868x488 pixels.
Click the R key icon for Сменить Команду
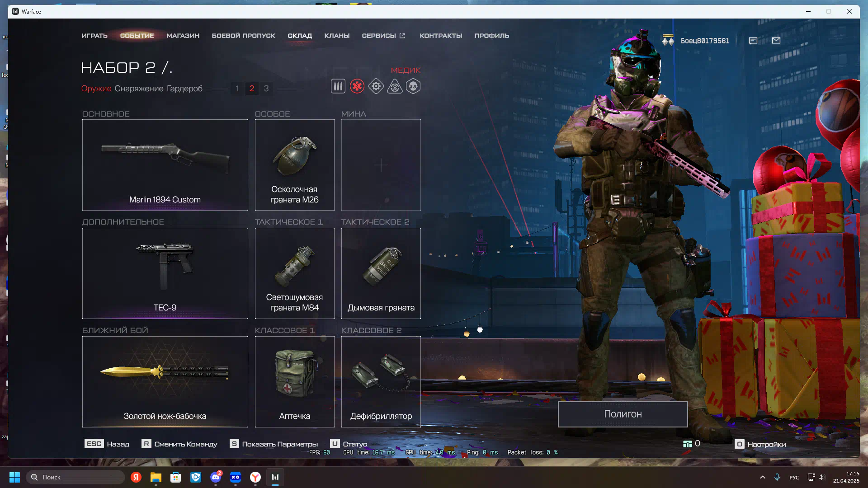[x=146, y=444]
